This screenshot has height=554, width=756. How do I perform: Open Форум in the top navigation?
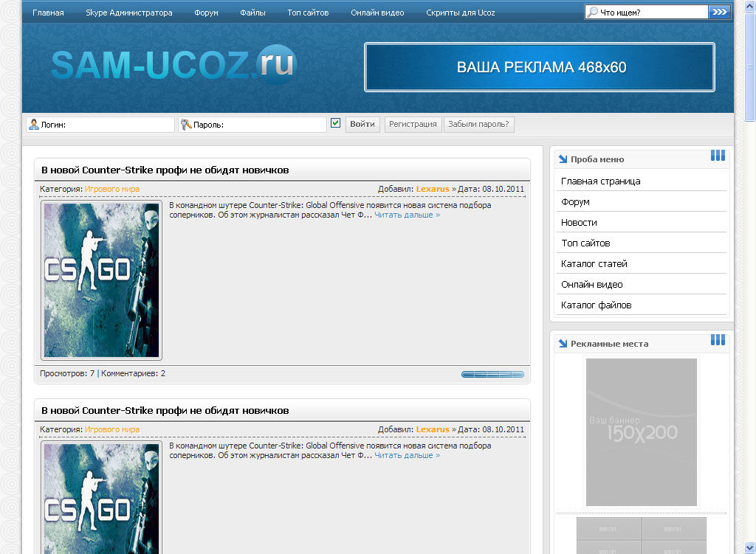pyautogui.click(x=206, y=13)
